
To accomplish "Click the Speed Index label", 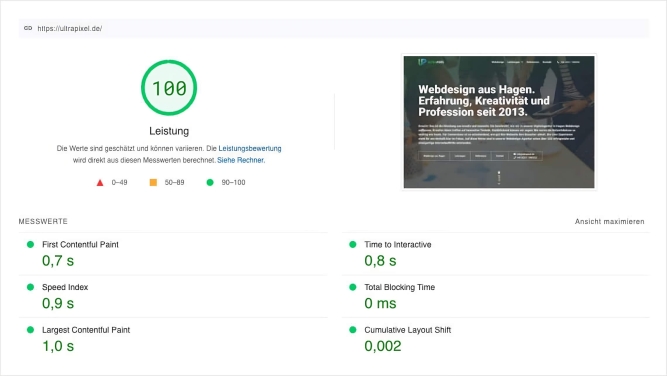I will click(65, 287).
